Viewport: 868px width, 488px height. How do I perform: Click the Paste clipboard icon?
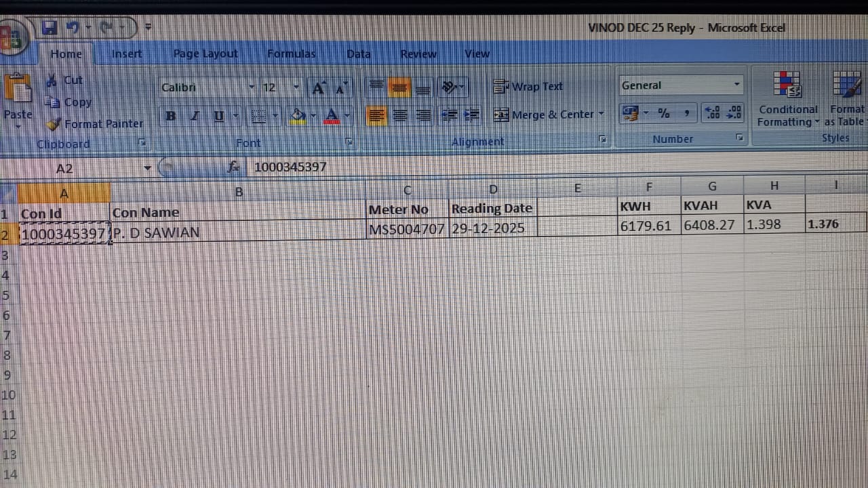click(x=18, y=89)
